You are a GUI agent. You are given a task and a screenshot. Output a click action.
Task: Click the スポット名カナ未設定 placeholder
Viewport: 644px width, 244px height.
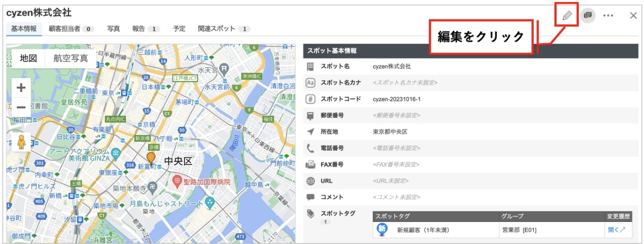click(x=405, y=82)
